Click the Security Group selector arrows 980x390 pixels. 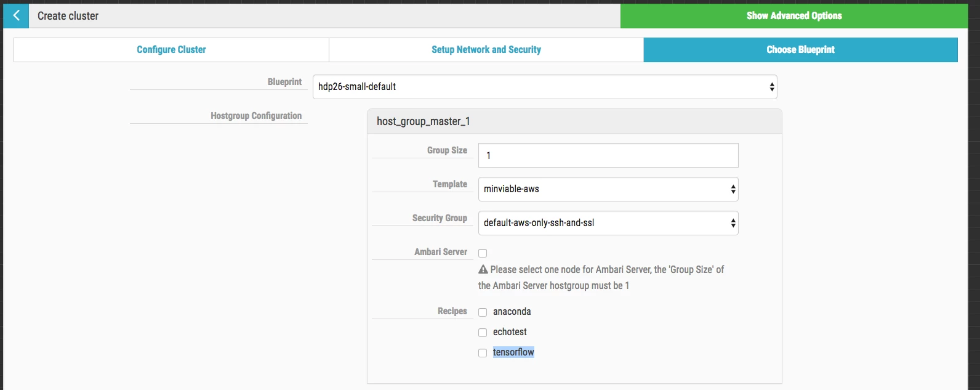pyautogui.click(x=733, y=223)
